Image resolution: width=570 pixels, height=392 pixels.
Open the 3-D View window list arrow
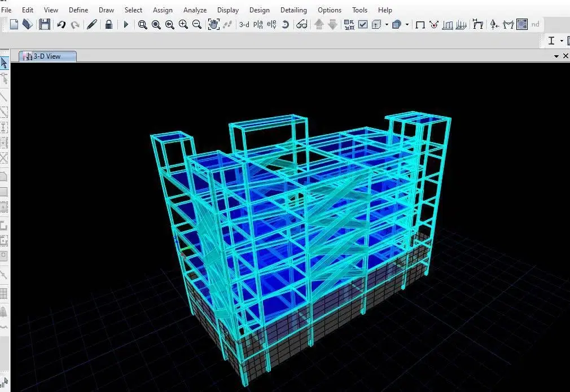click(x=556, y=56)
